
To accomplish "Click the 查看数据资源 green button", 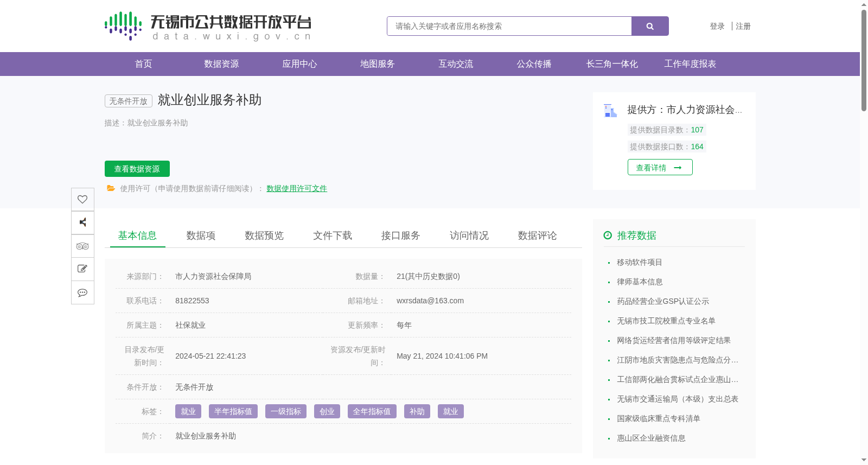I will pyautogui.click(x=137, y=169).
